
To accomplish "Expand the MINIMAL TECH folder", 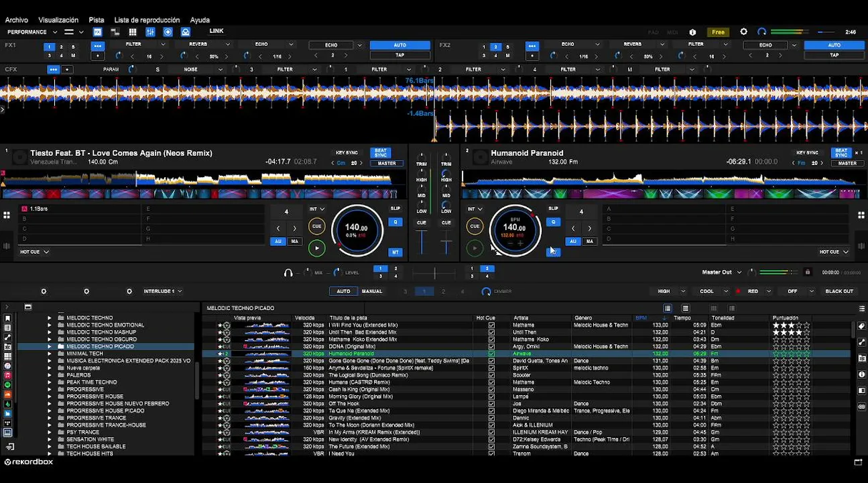I will (49, 354).
